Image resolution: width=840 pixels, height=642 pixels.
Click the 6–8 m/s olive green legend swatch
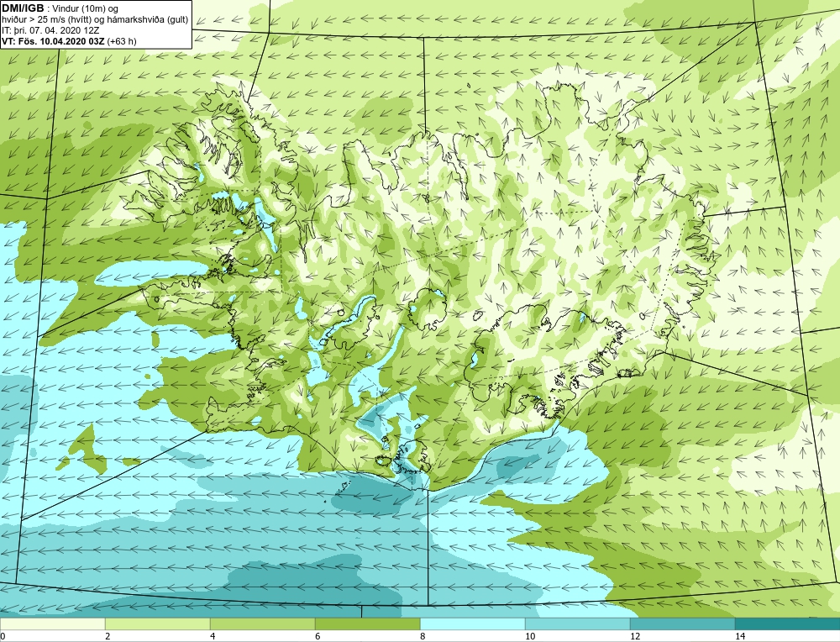coord(368,624)
